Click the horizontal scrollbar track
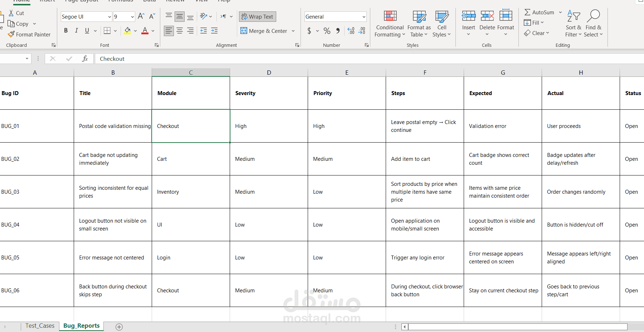 (x=518, y=327)
